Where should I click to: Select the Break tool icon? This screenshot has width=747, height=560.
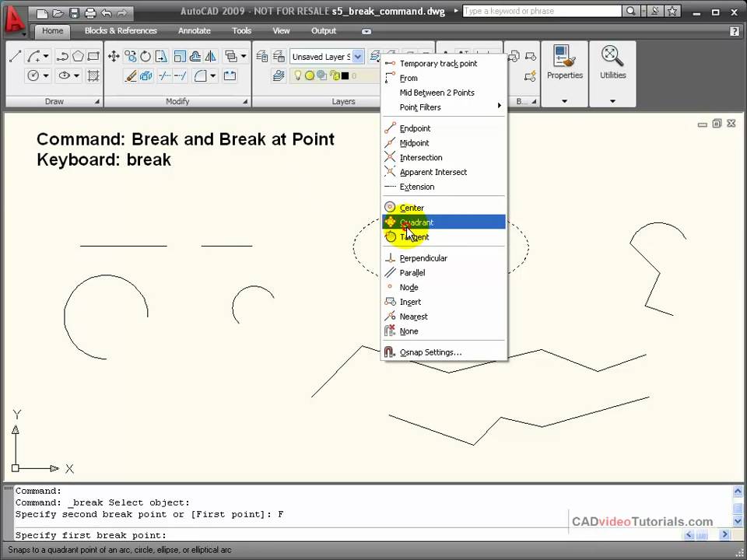point(230,75)
